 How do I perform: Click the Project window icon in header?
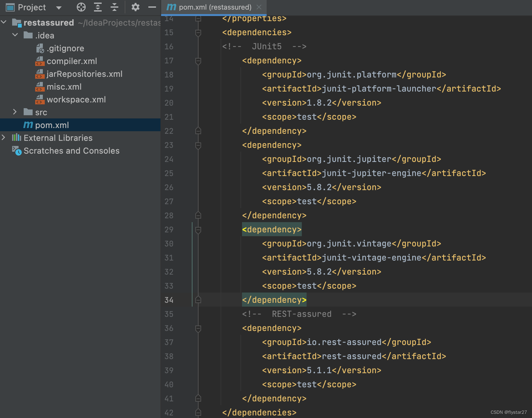pyautogui.click(x=10, y=7)
